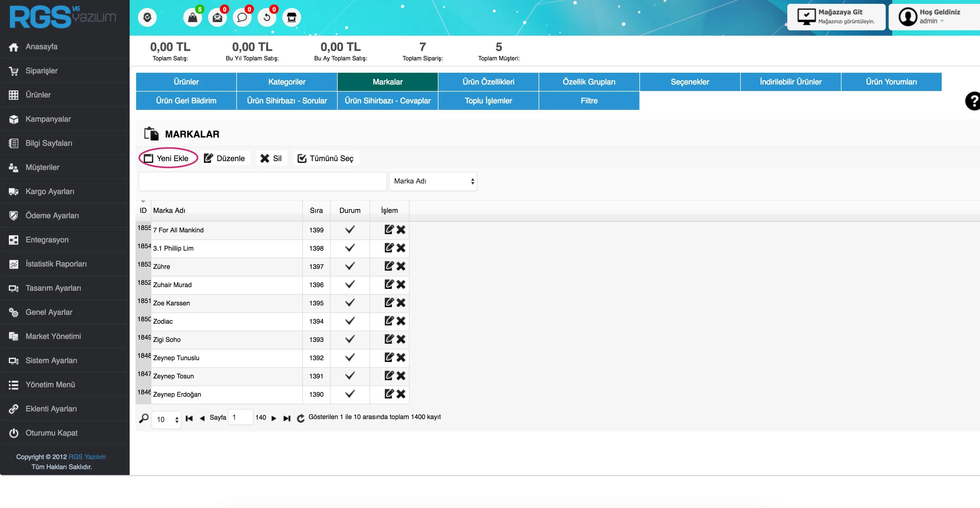Open Entegrasyon in the sidebar menu
Screen dimensions: 980x508
pos(47,239)
